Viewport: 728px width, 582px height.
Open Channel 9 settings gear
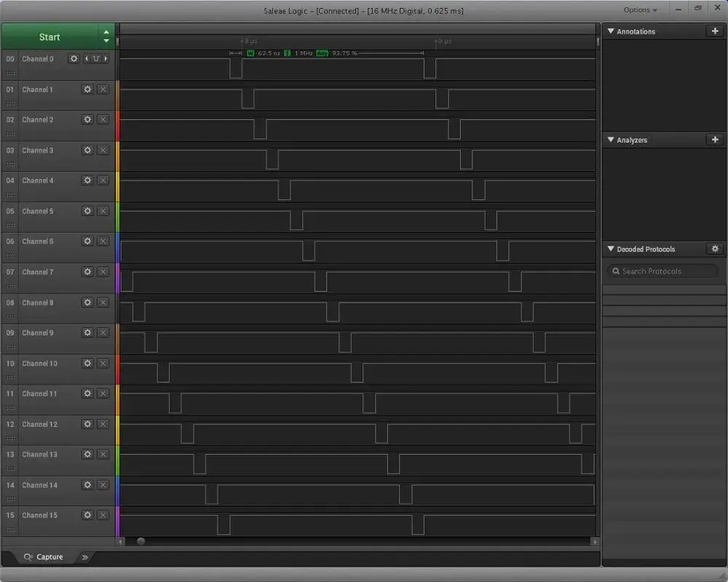[x=87, y=332]
